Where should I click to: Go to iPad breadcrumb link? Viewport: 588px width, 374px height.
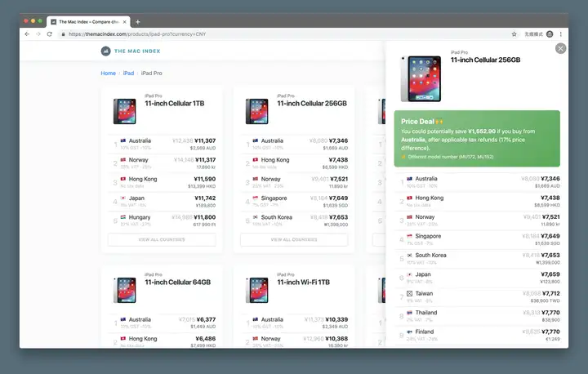pos(128,73)
